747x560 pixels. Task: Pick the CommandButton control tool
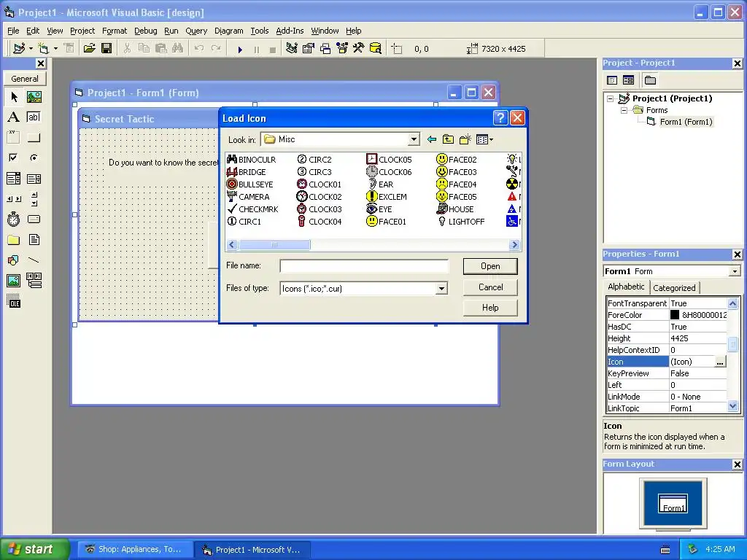point(34,138)
